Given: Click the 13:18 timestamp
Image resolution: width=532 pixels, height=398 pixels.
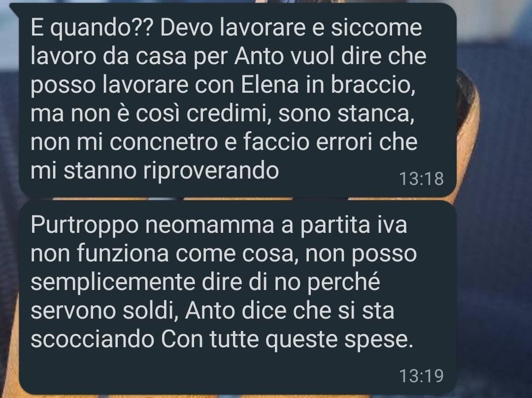Looking at the screenshot, I should click(421, 179).
